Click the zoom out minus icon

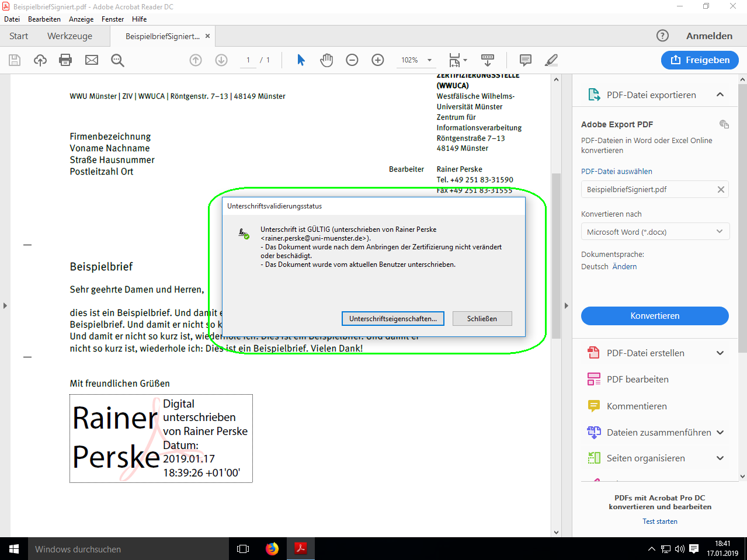[x=352, y=60]
